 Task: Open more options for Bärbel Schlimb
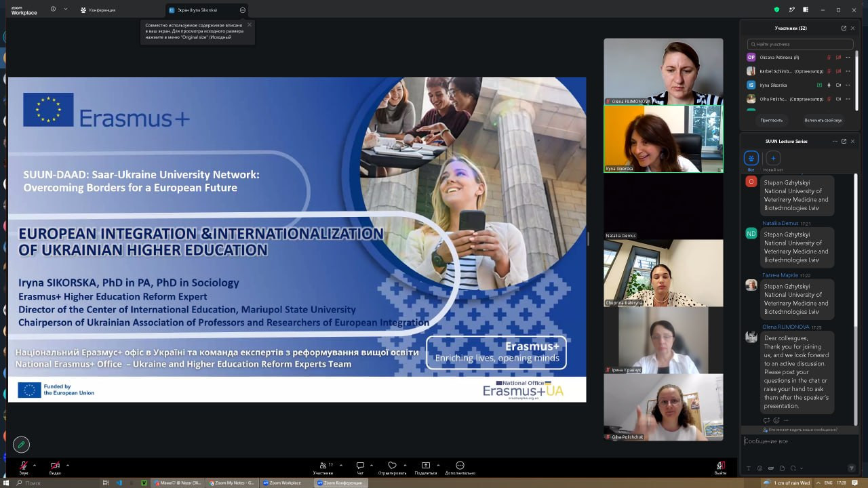click(x=848, y=71)
